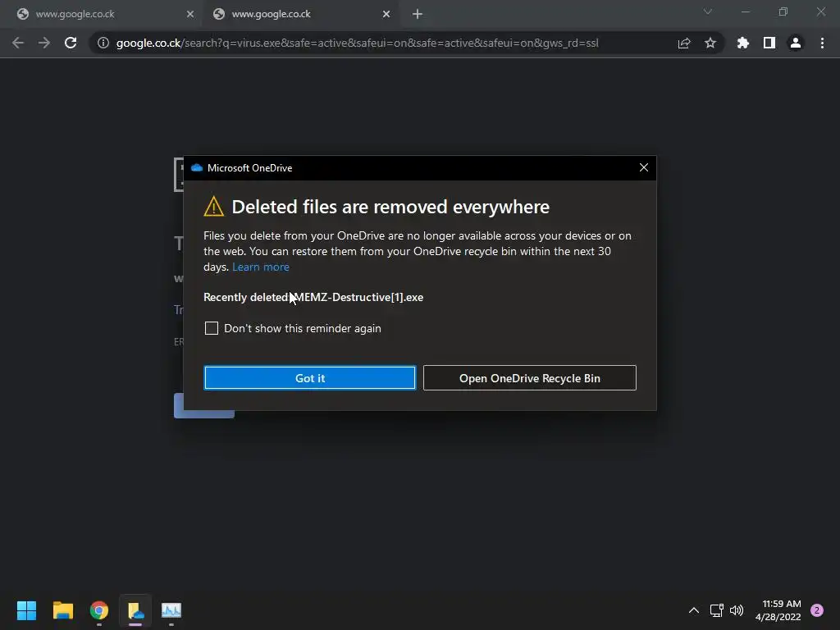Click the Got it button
This screenshot has width=840, height=630.
point(309,378)
